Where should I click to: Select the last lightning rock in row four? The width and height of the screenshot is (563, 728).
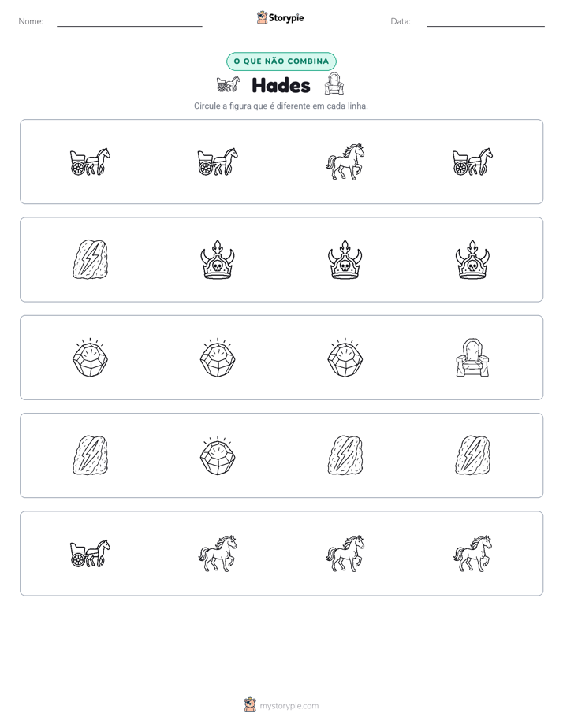[472, 455]
